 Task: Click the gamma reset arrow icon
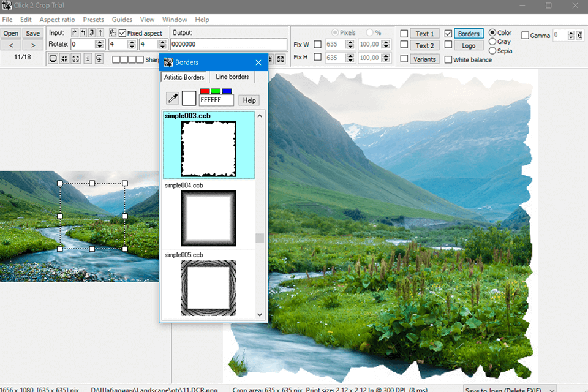580,36
